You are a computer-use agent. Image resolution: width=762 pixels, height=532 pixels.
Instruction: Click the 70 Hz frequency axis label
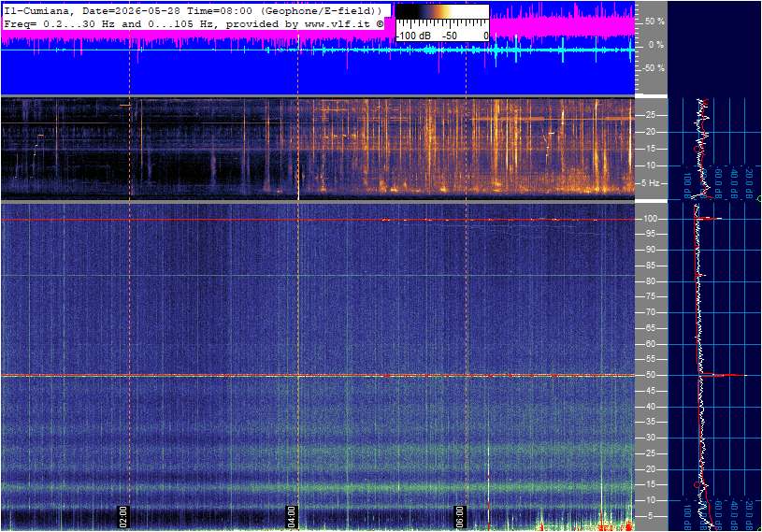point(650,312)
